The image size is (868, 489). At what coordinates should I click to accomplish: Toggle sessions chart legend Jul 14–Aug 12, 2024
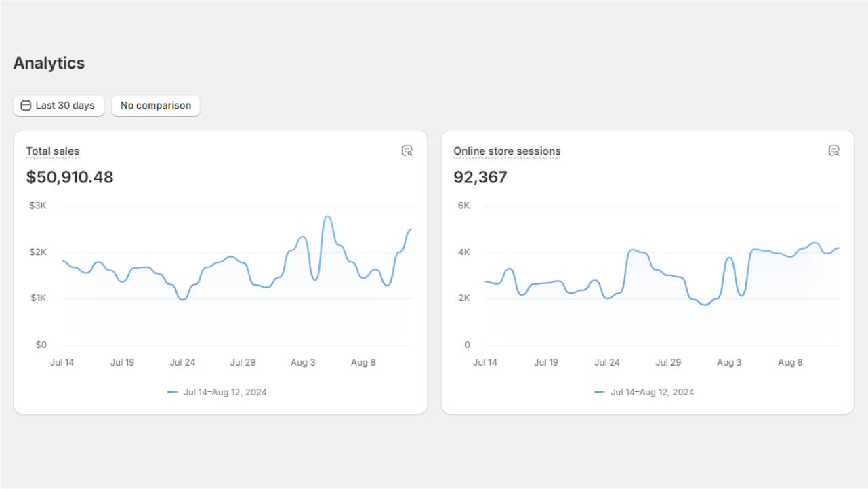644,392
